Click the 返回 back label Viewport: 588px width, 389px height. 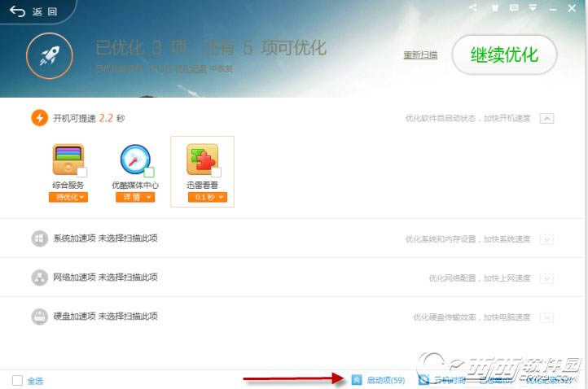click(45, 11)
